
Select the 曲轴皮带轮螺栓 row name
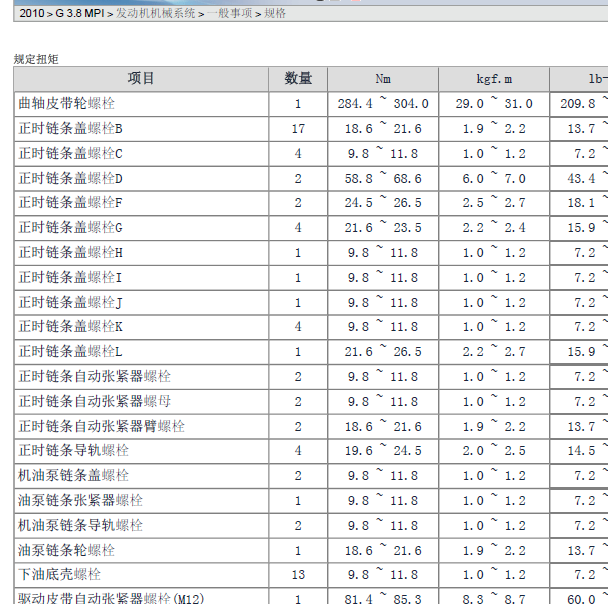(66, 104)
